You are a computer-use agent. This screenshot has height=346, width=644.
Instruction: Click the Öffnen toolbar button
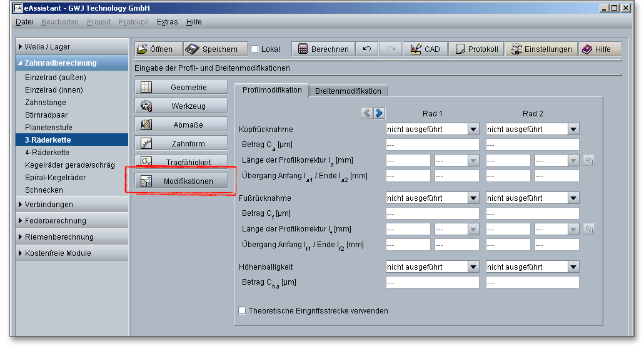point(158,49)
